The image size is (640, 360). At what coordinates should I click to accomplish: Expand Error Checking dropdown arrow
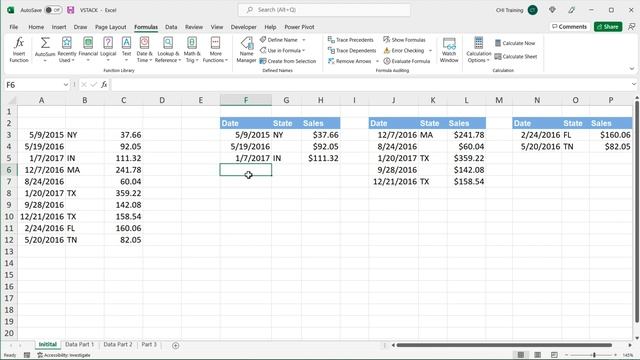(x=430, y=50)
